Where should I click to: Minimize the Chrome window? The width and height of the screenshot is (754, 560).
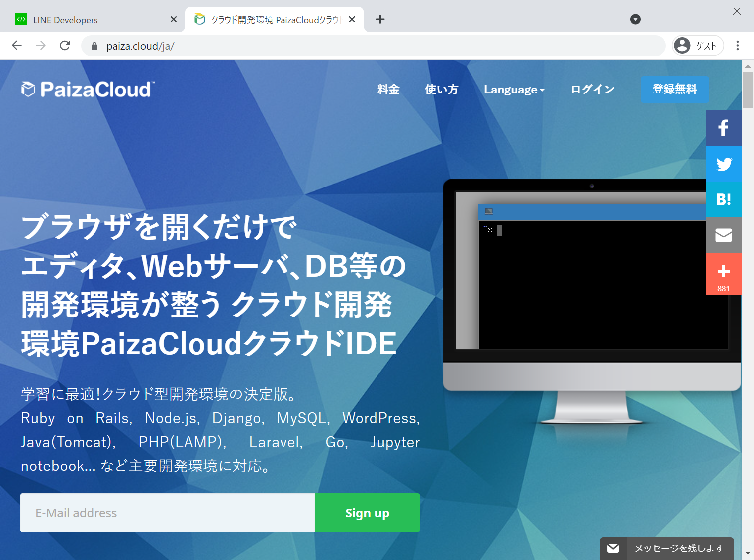(668, 11)
